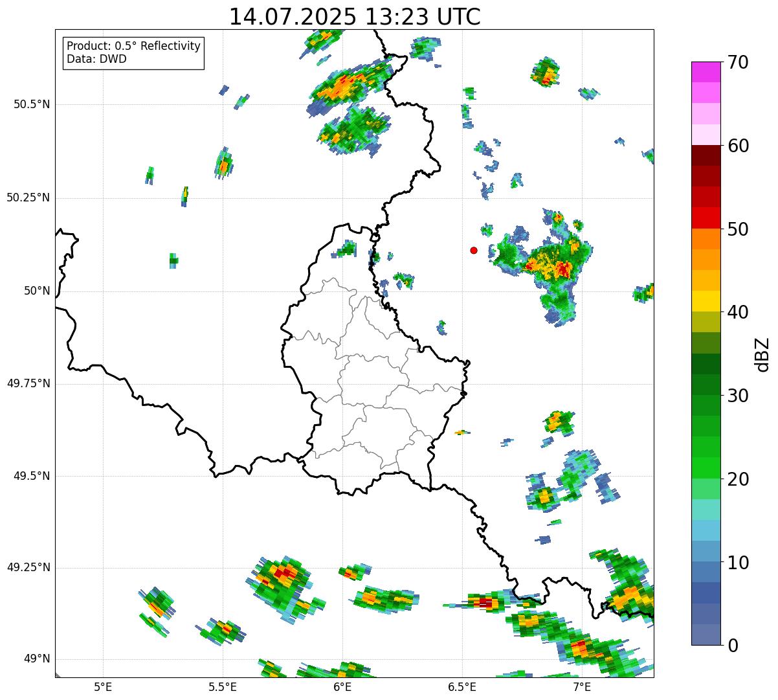The image size is (778, 700).
Task: Click the latitude label "49.25°N"
Action: [28, 567]
